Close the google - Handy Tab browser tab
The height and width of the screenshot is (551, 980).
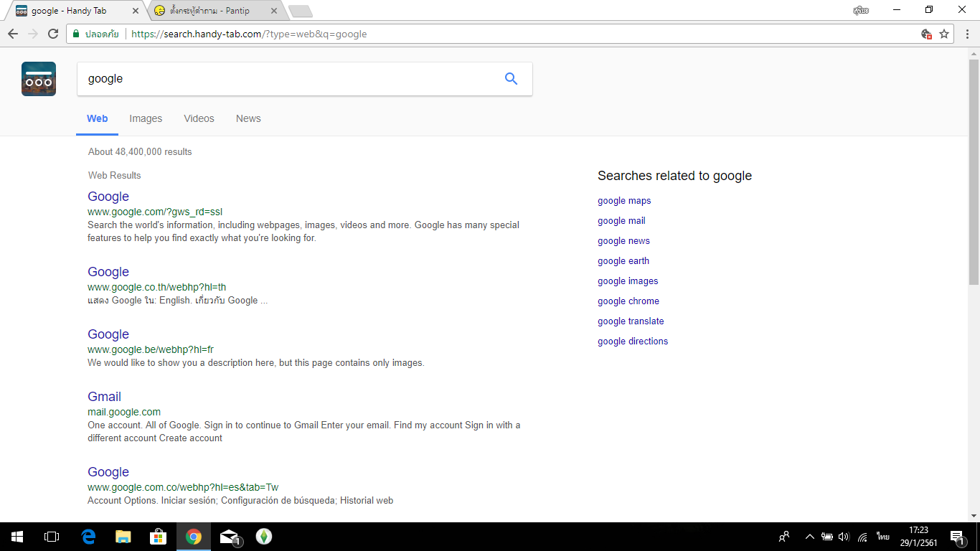click(136, 11)
